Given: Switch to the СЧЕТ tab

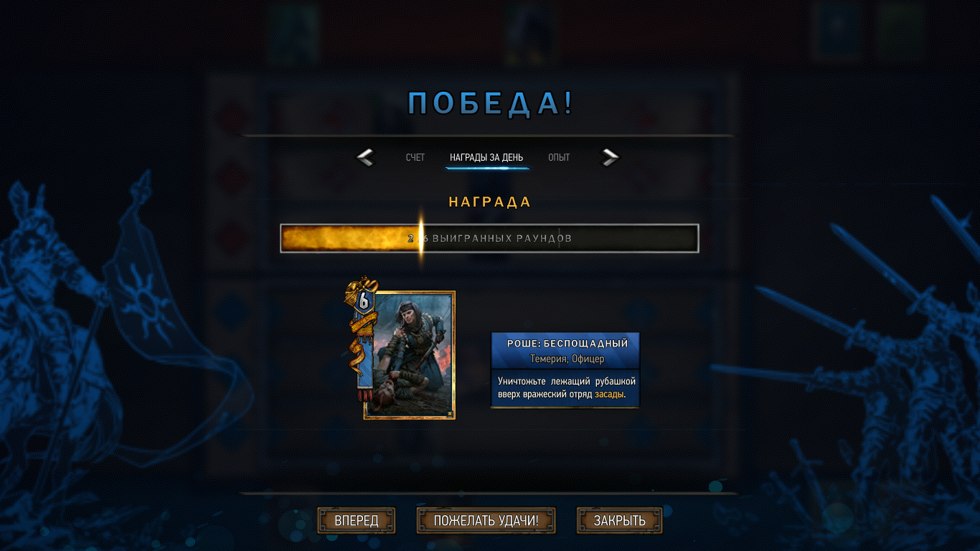Looking at the screenshot, I should 415,157.
